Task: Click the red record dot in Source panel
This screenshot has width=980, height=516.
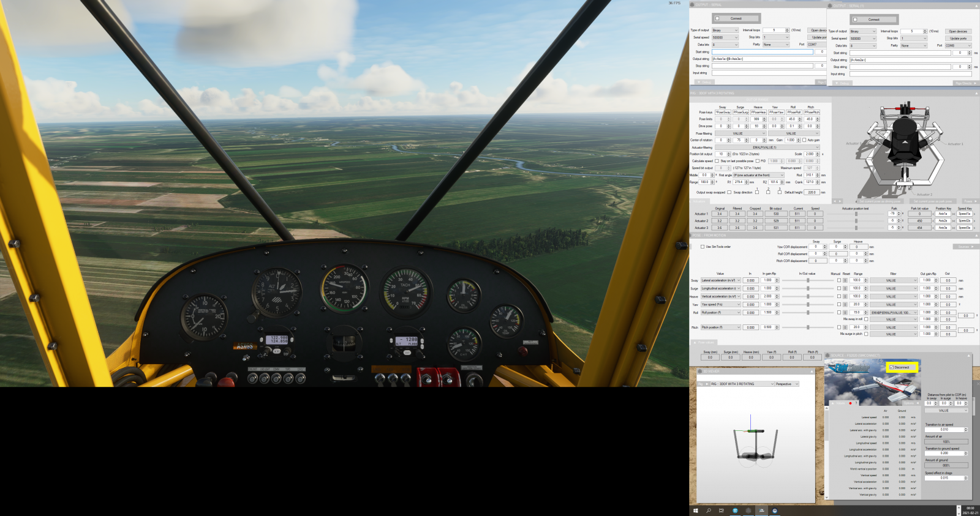Action: click(850, 403)
